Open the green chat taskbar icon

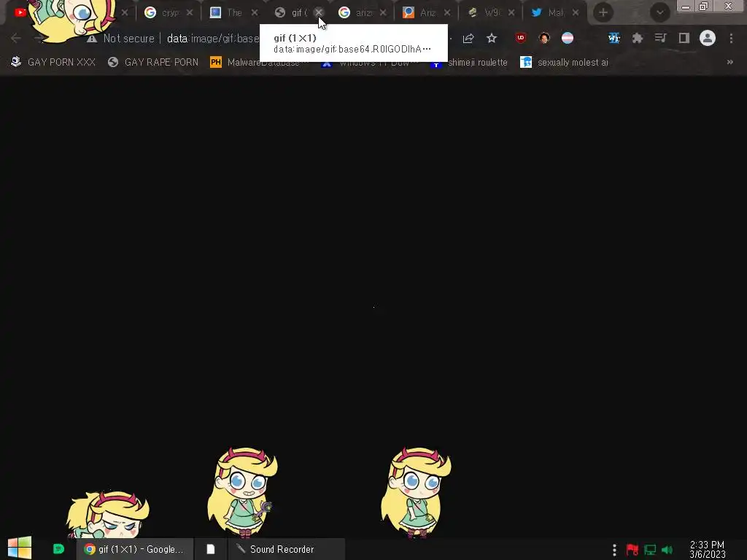58,549
